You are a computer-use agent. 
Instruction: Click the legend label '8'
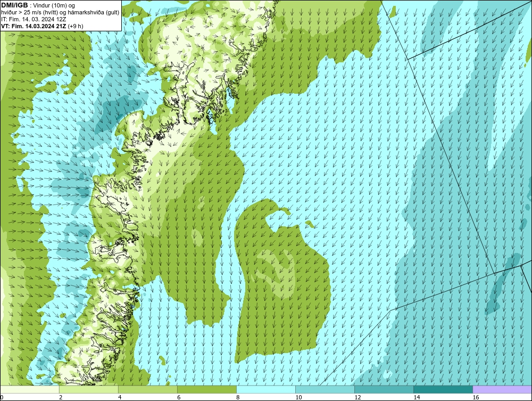pos(238,397)
